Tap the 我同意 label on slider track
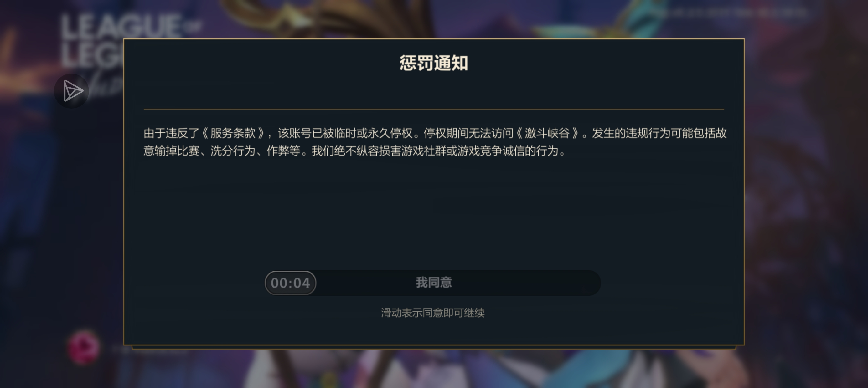Screen dimensions: 868x388 pos(434,283)
